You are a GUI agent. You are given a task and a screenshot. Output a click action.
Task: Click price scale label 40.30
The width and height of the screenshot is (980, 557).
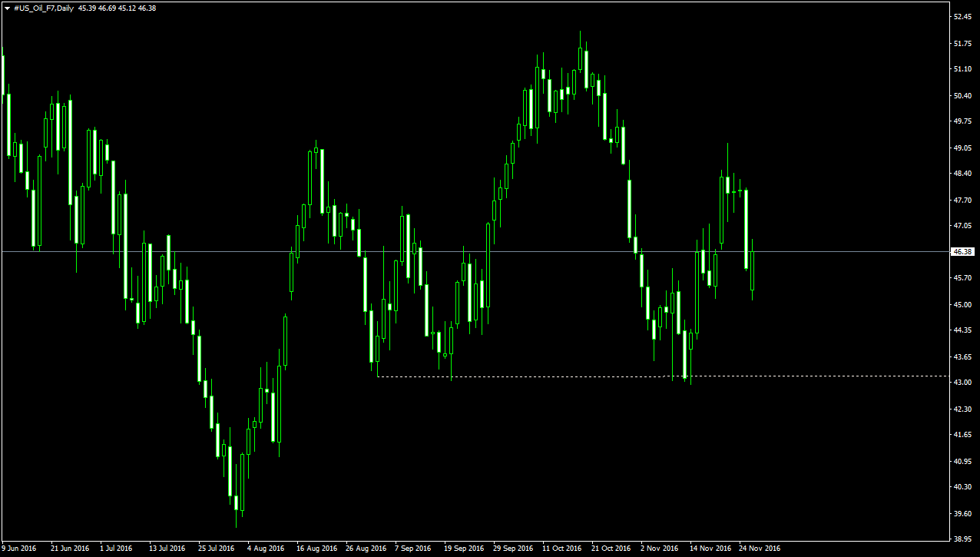(x=962, y=487)
